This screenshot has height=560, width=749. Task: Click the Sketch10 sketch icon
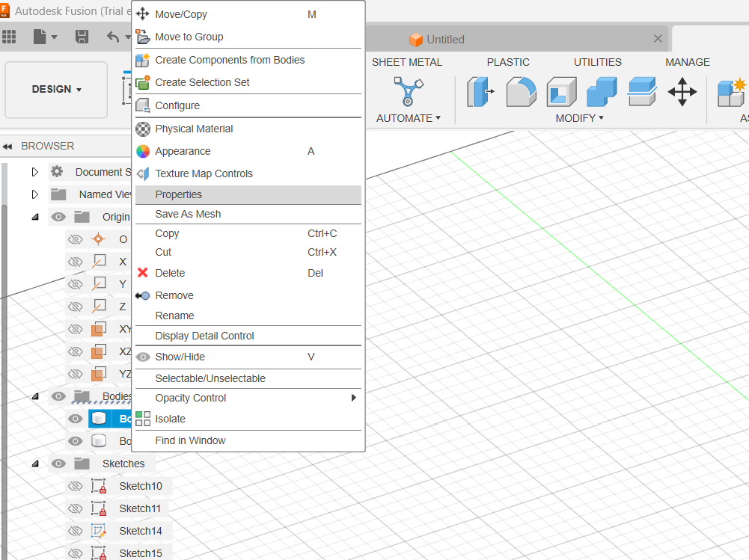click(99, 486)
